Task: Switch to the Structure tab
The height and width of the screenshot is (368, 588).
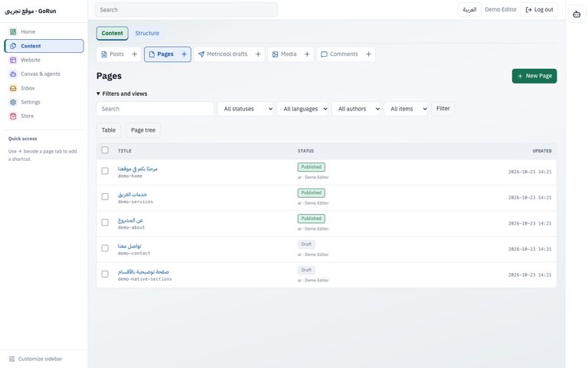Action: point(147,34)
